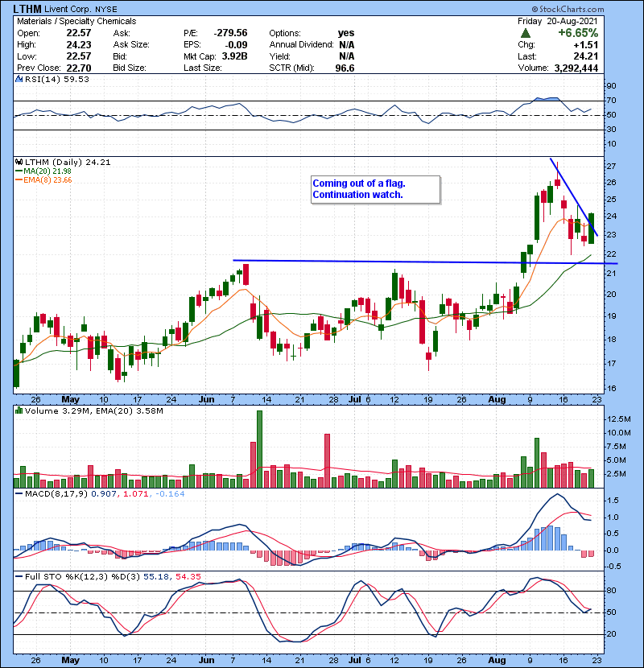Click the Last price 24.21 value
The width and height of the screenshot is (644, 668).
click(x=585, y=56)
